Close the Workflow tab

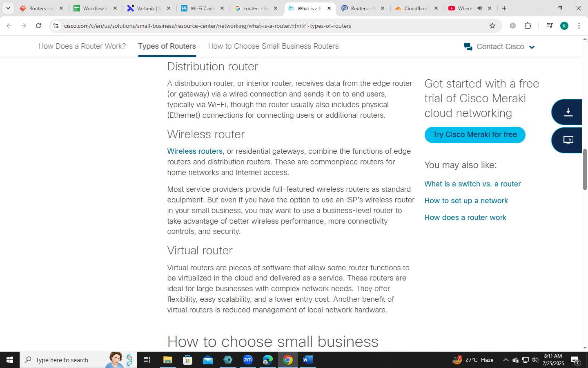[x=115, y=8]
